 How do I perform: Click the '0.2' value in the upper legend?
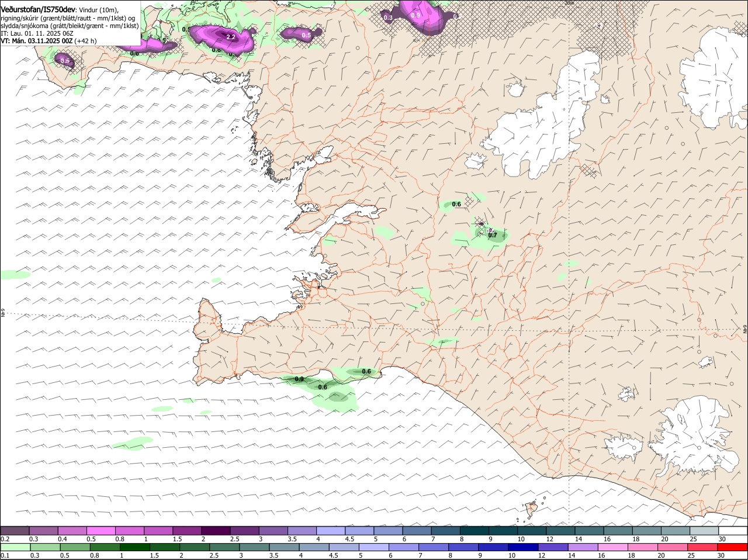pos(5,539)
